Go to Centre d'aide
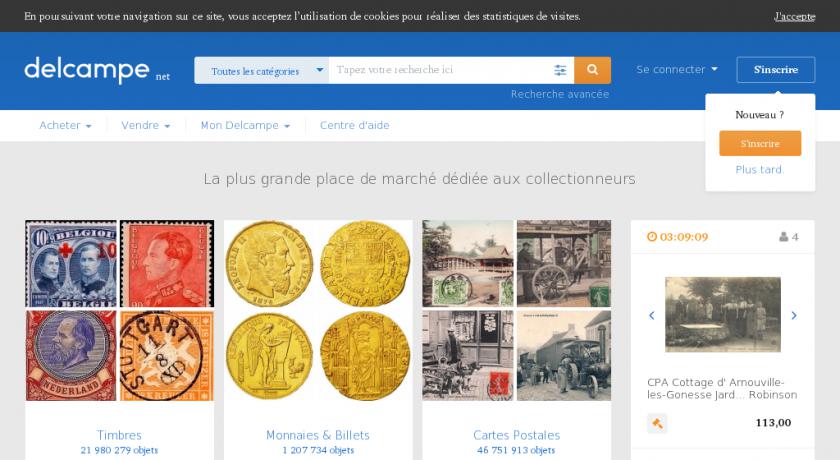Screen dimensions: 840x460 (355, 125)
